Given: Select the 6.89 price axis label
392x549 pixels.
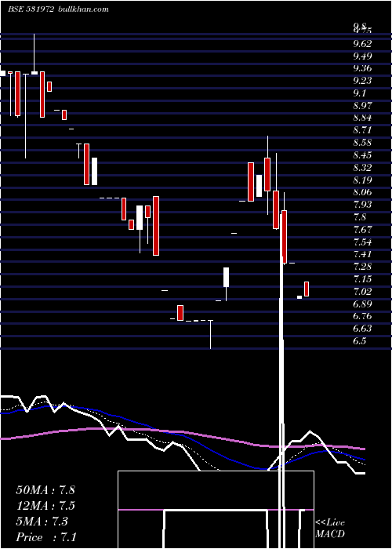Looking at the screenshot, I should pos(362,304).
